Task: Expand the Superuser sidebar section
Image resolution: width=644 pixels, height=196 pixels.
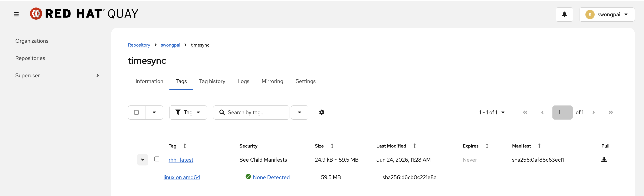Action: (x=57, y=75)
